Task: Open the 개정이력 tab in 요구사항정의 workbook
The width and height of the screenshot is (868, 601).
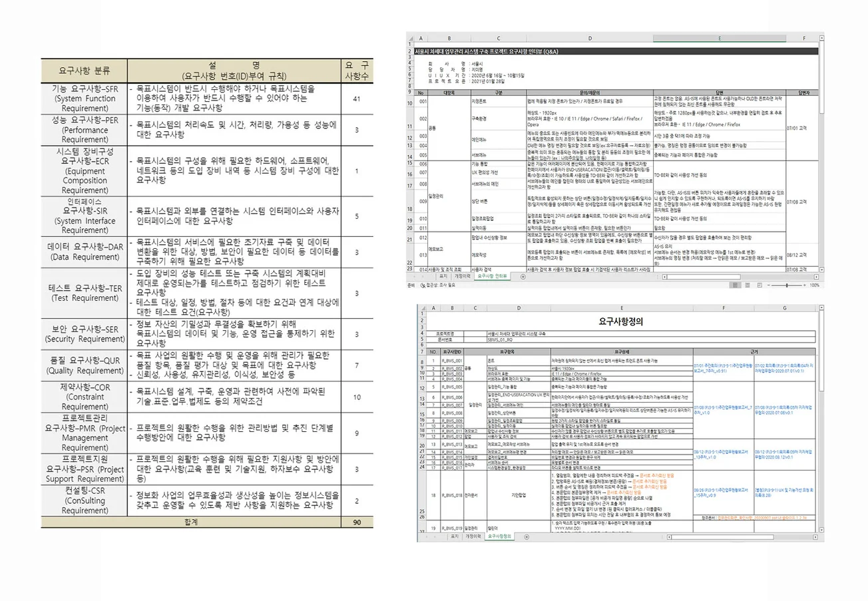Action: [x=473, y=536]
